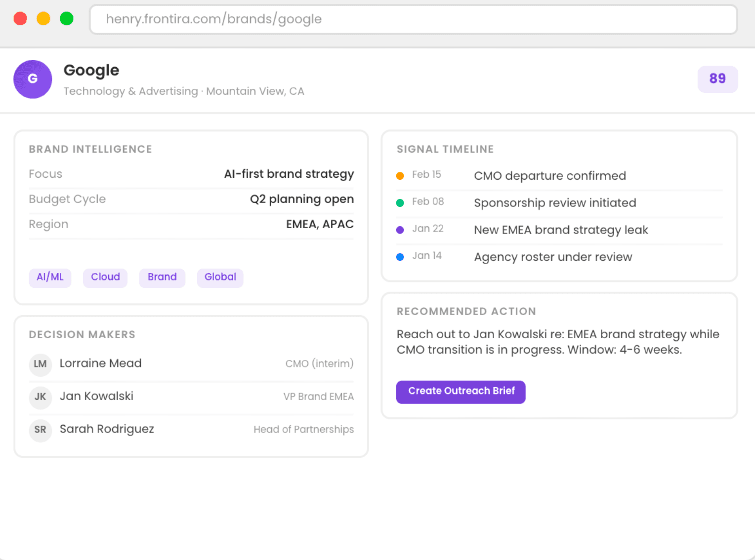Click the JK avatar for Jan Kowalski
Image resolution: width=755 pixels, height=560 pixels.
(x=40, y=397)
